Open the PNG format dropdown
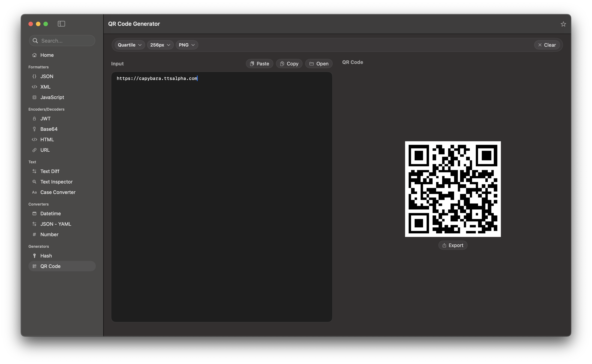 pos(187,45)
